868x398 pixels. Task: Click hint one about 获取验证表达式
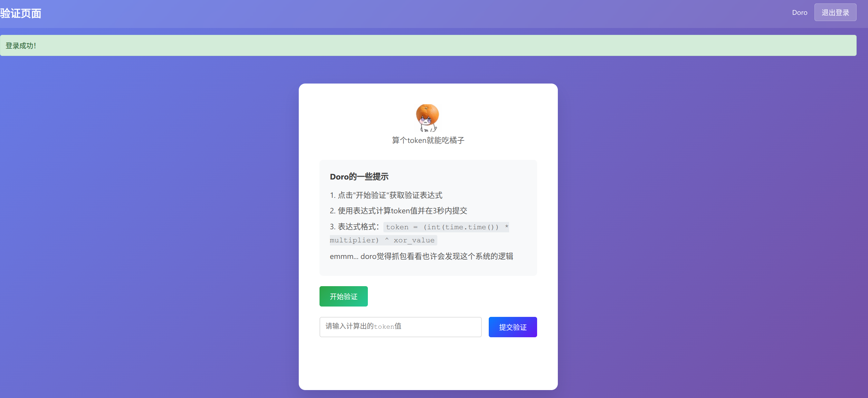click(x=386, y=195)
